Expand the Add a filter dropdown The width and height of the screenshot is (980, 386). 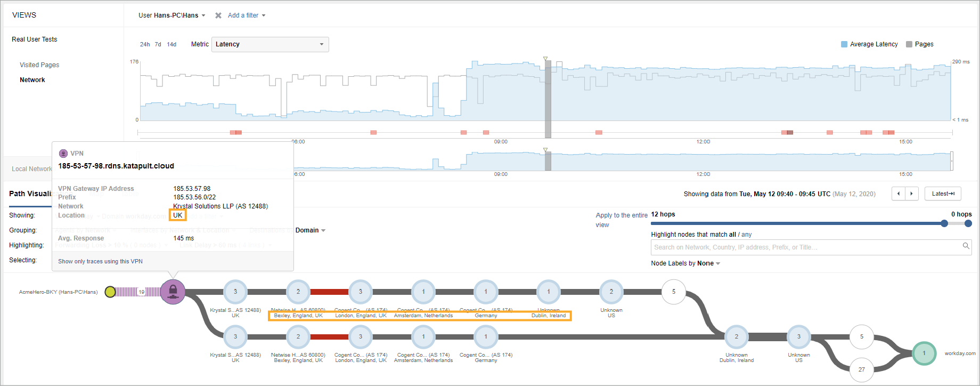coord(247,15)
